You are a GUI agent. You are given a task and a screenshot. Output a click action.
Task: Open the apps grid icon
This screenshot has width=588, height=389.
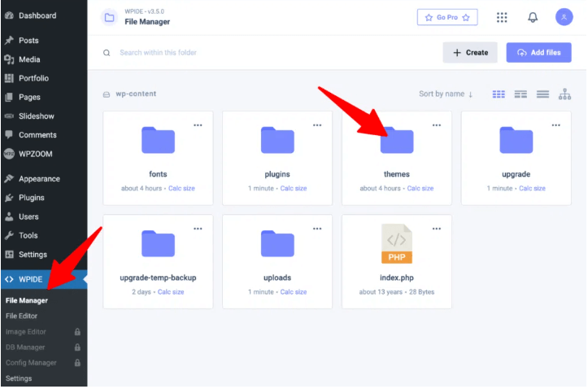(x=502, y=17)
